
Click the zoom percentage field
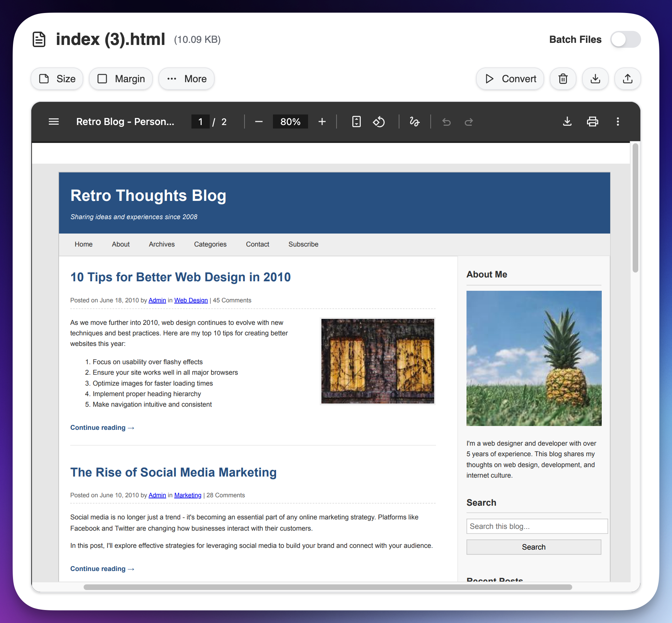pos(291,122)
